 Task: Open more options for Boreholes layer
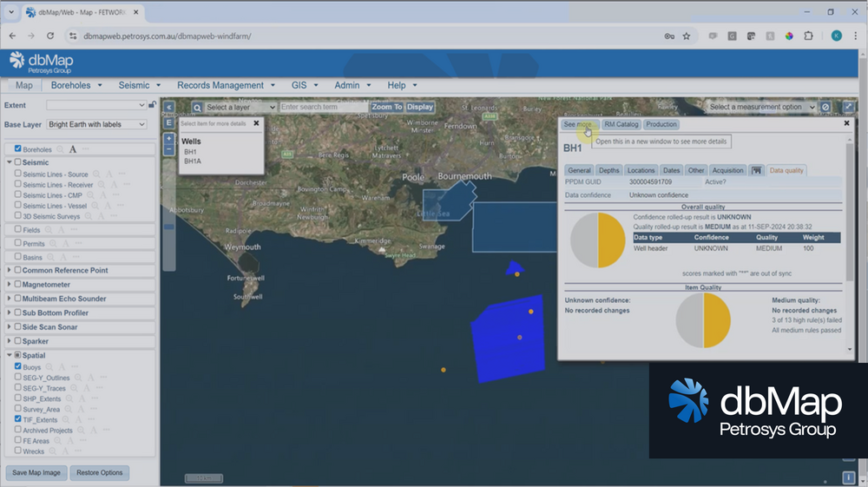point(85,149)
